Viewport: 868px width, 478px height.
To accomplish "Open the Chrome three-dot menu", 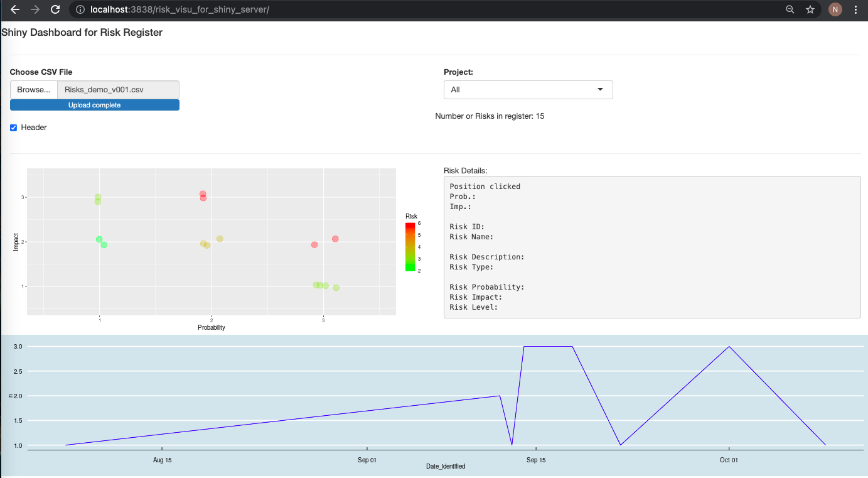I will 856,9.
